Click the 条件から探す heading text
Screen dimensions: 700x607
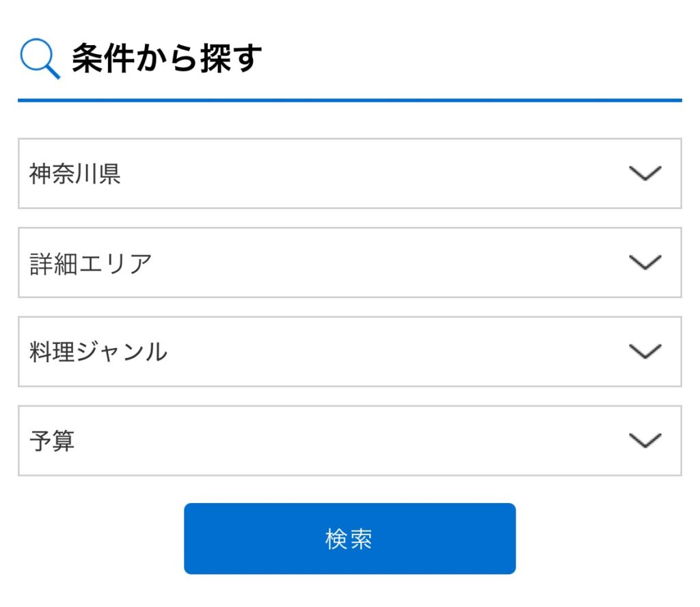[167, 58]
